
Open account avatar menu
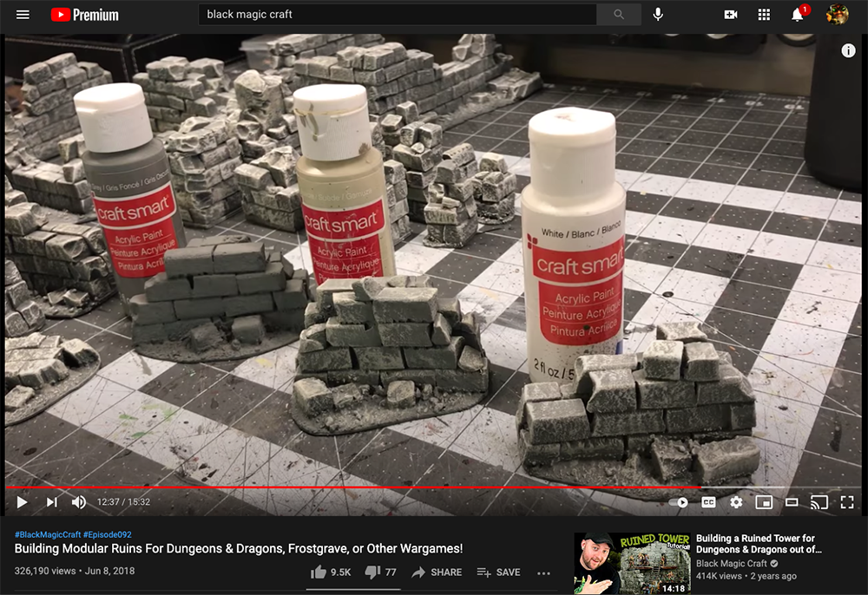(x=837, y=15)
